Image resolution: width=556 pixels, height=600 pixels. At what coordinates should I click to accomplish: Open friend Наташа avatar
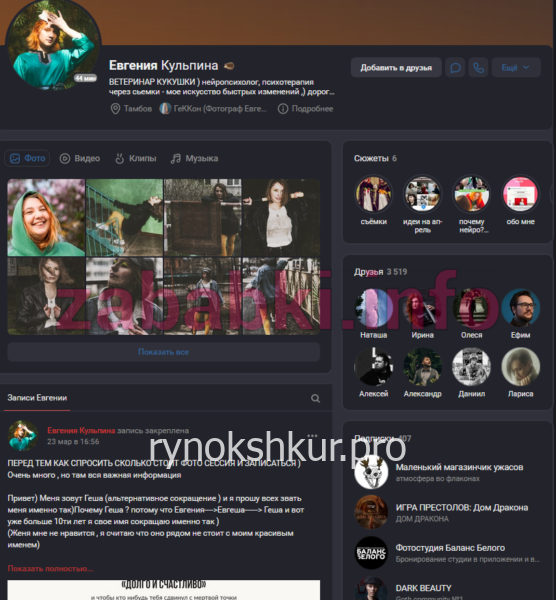point(373,308)
